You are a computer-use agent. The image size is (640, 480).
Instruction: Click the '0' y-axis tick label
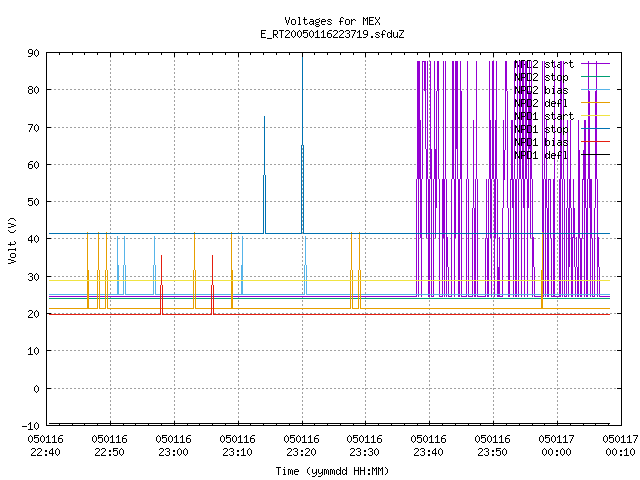coord(36,389)
